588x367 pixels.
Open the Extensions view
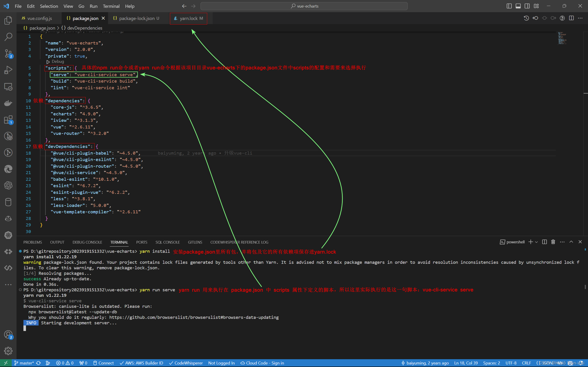8,120
